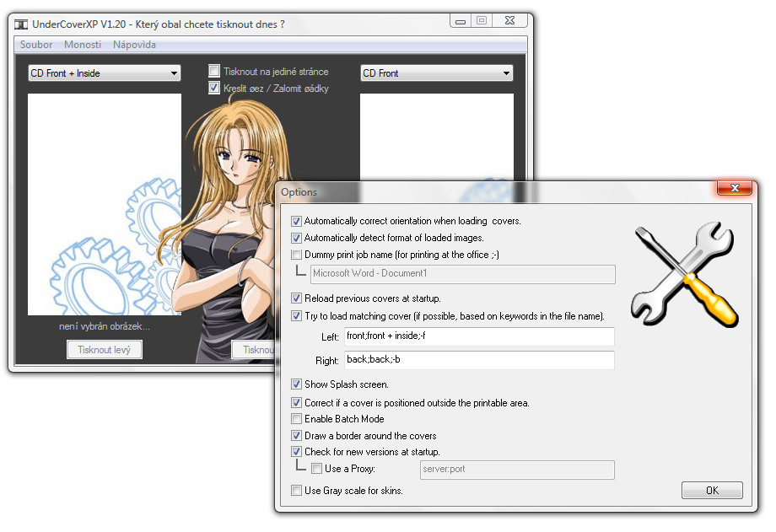Screen dimensions: 776x532
Task: Close the UnderCoverXP main window
Action: pos(511,21)
